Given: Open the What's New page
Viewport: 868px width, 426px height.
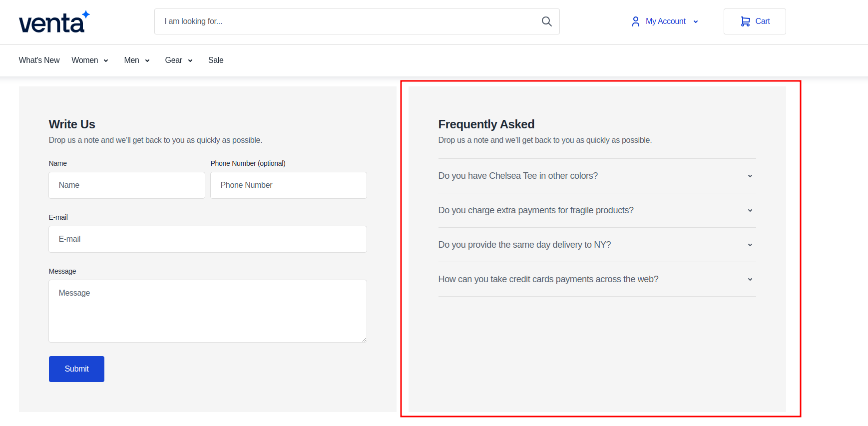Looking at the screenshot, I should click(x=39, y=60).
